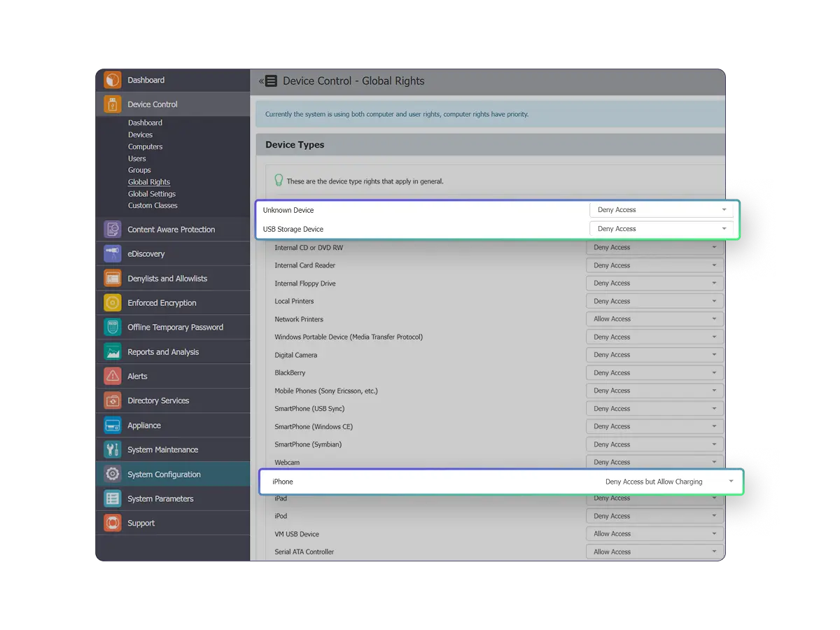This screenshot has height=630, width=840.
Task: Click the Offline Temporary Password icon
Action: pos(112,328)
